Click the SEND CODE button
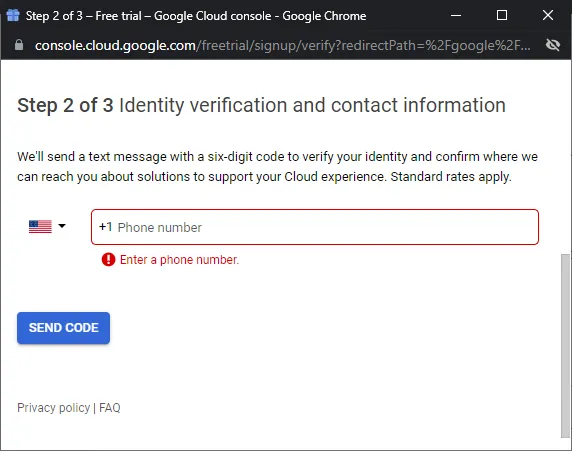 (x=63, y=328)
